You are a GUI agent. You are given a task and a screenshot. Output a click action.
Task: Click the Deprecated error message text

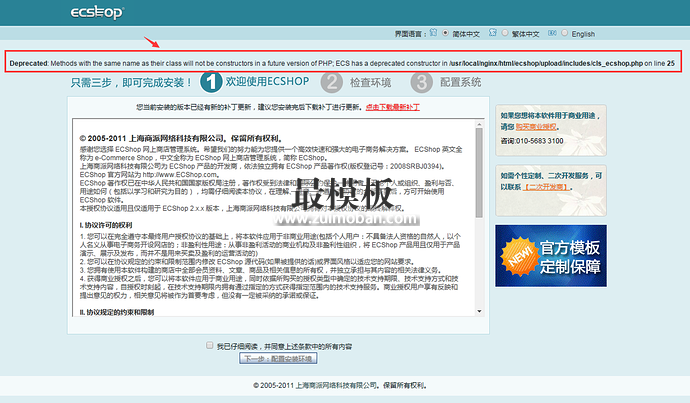[342, 63]
